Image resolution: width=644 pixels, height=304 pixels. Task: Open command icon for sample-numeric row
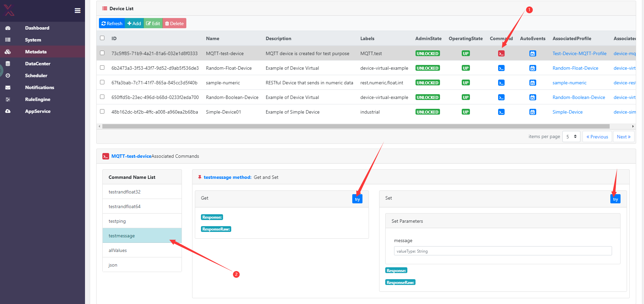click(x=501, y=83)
